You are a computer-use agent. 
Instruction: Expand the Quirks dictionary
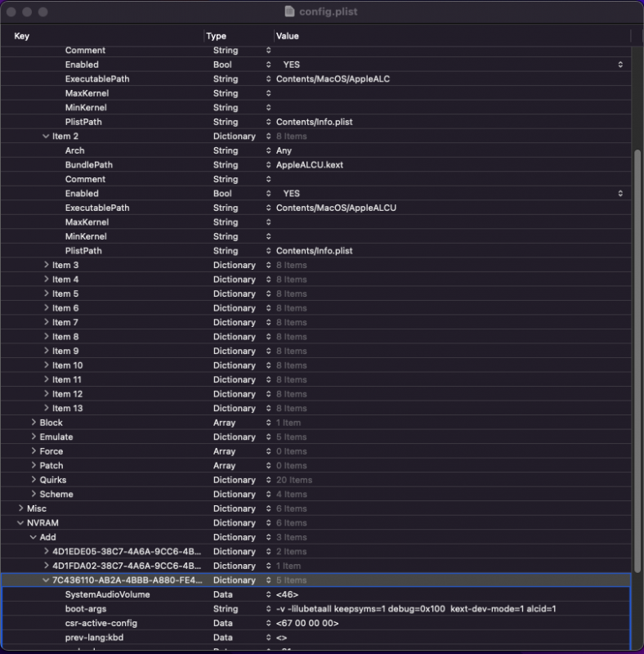click(x=34, y=480)
